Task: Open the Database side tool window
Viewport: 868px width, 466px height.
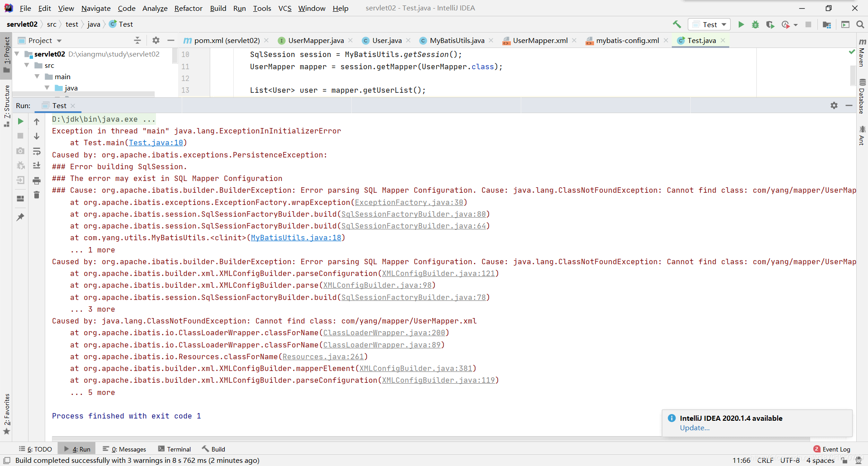Action: 862,96
